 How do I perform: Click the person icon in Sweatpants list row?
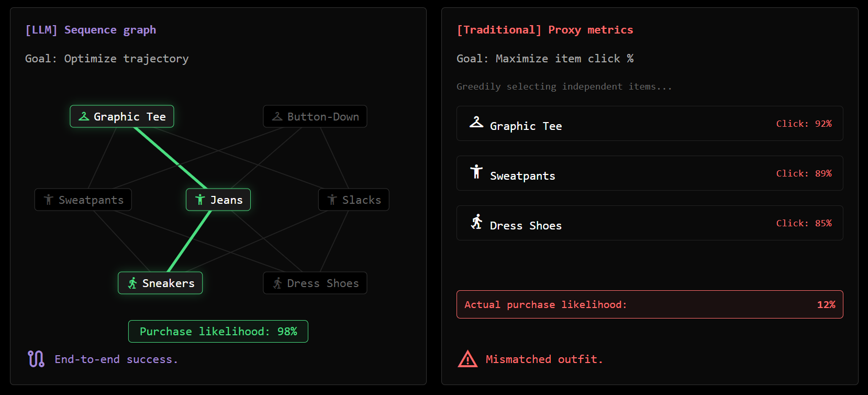point(476,172)
